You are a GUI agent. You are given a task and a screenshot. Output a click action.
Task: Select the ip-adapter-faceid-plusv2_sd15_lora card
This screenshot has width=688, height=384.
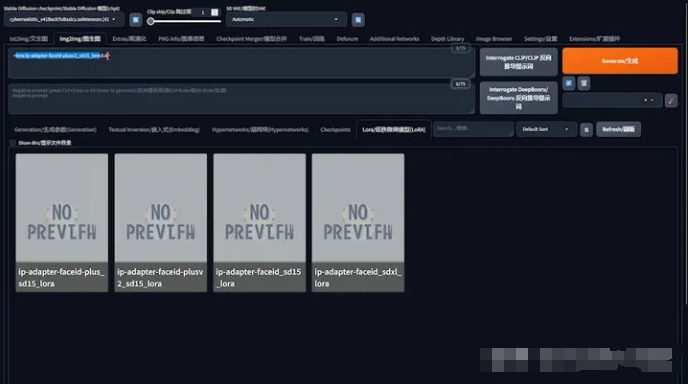(x=161, y=222)
